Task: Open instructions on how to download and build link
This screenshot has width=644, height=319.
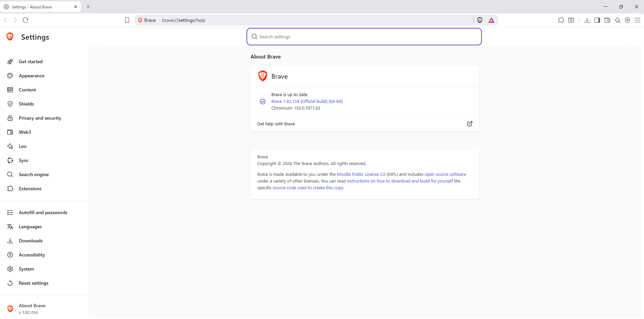Action: click(x=400, y=181)
